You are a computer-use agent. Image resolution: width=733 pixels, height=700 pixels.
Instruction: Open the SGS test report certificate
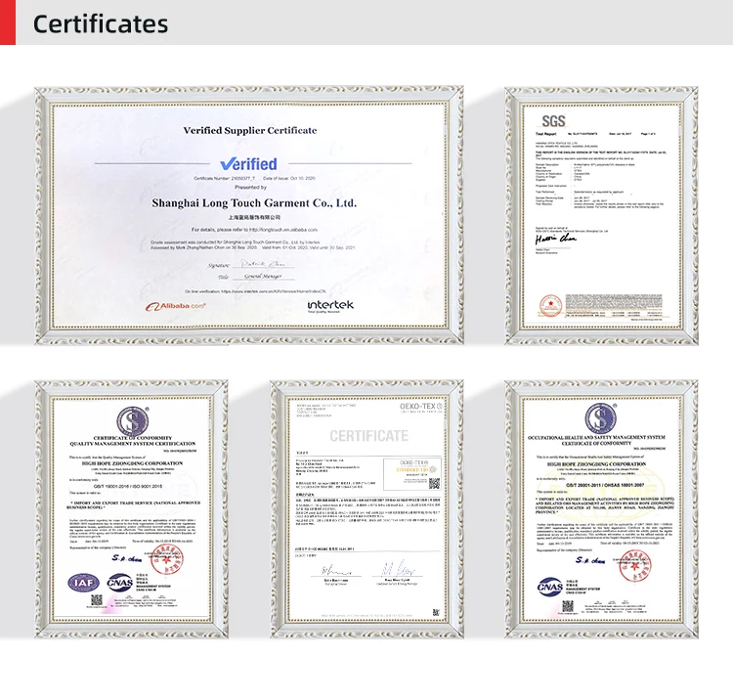tap(601, 215)
